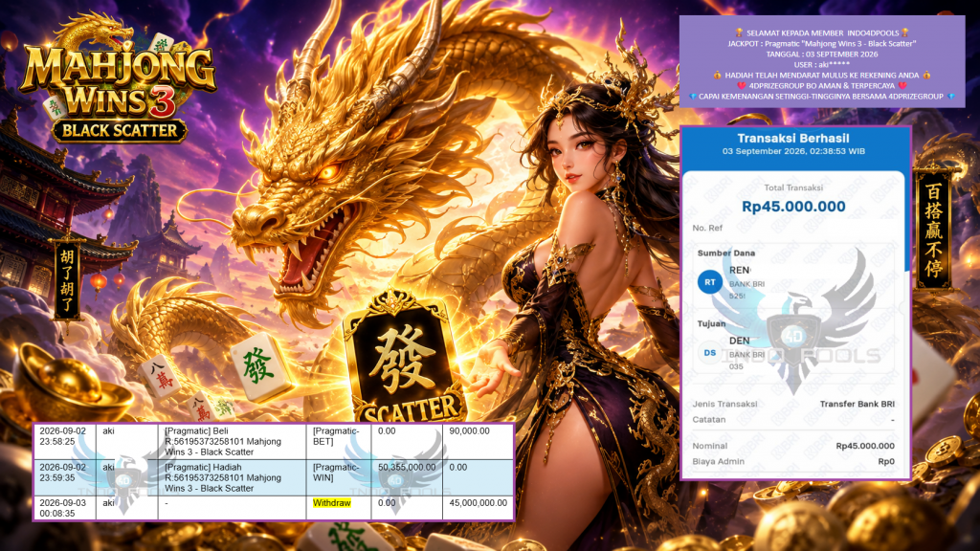The image size is (980, 551).
Task: Click the 45,000,000.00 withdraw amount cell
Action: [x=478, y=508]
